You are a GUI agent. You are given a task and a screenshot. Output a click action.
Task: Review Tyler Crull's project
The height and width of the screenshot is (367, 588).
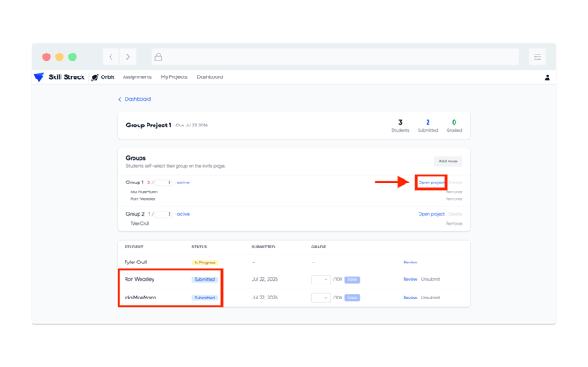coord(410,263)
